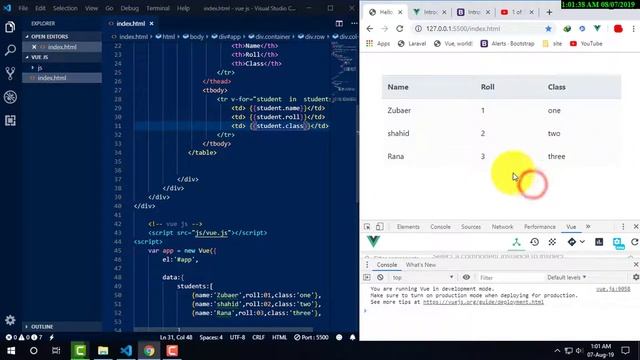Open the Default levels dropdown

point(567,278)
